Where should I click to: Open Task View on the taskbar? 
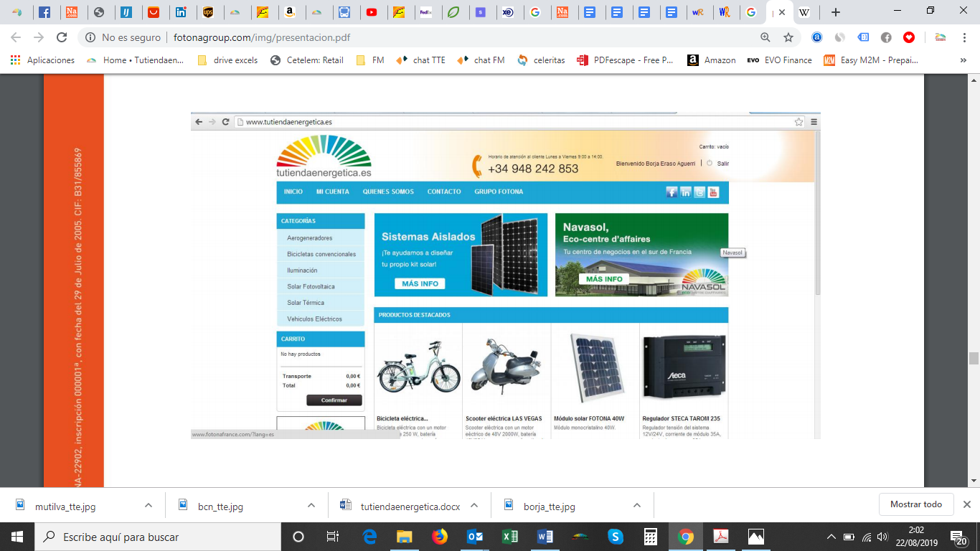[x=333, y=537]
